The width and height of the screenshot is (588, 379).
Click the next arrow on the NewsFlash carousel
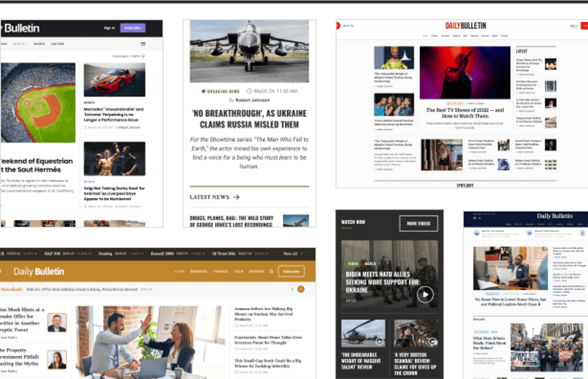[x=301, y=290]
